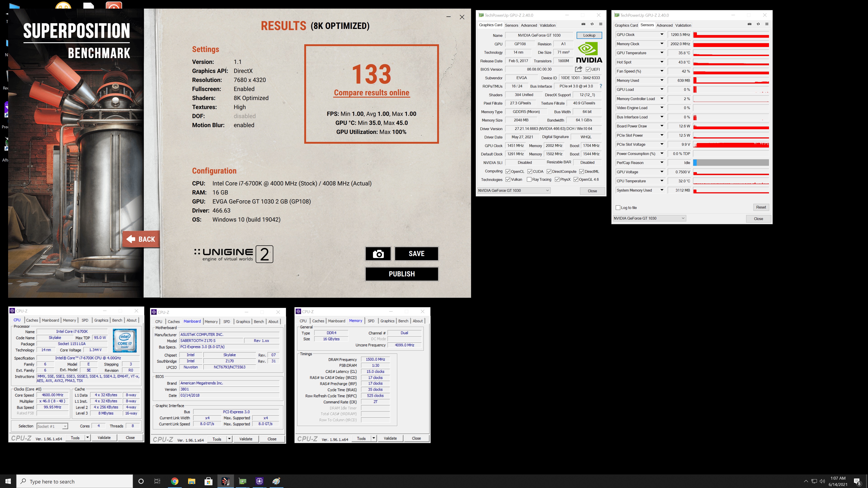The image size is (868, 488).
Task: Click the Validate button in CPU-Z Memory window
Action: point(390,438)
